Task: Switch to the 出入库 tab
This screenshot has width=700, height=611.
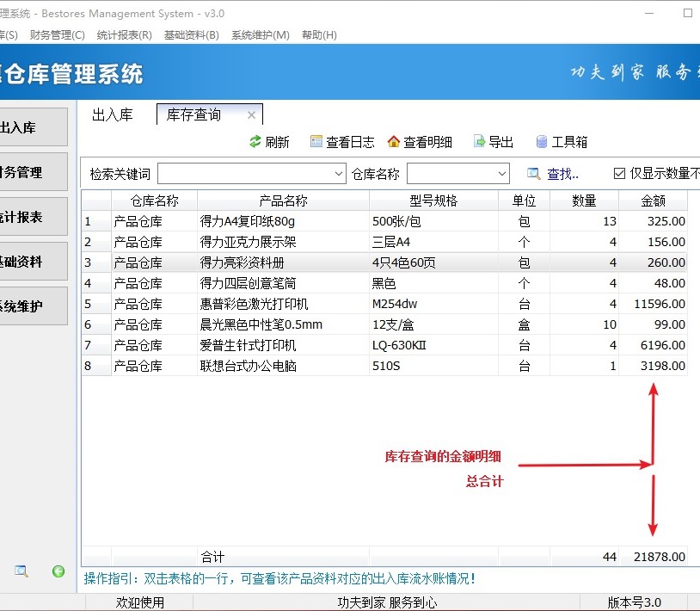Action: [x=113, y=114]
